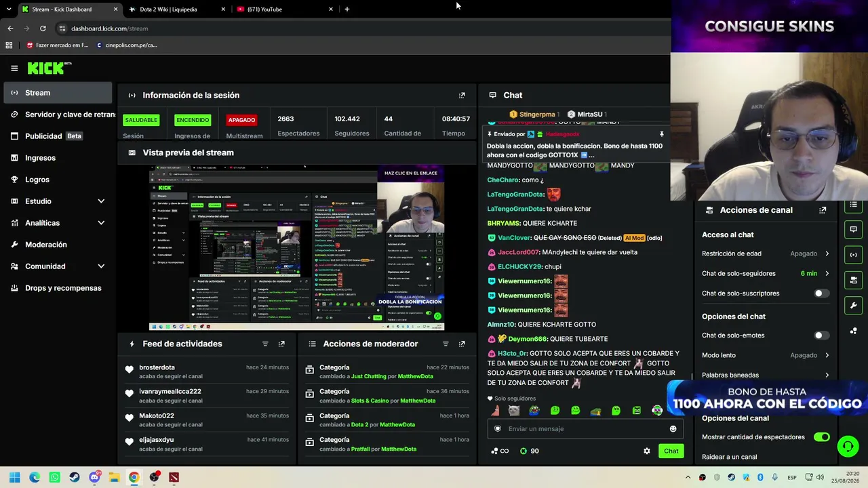Image resolution: width=868 pixels, height=488 pixels.
Task: Pop out the Acciones de canal panel
Action: tap(823, 210)
